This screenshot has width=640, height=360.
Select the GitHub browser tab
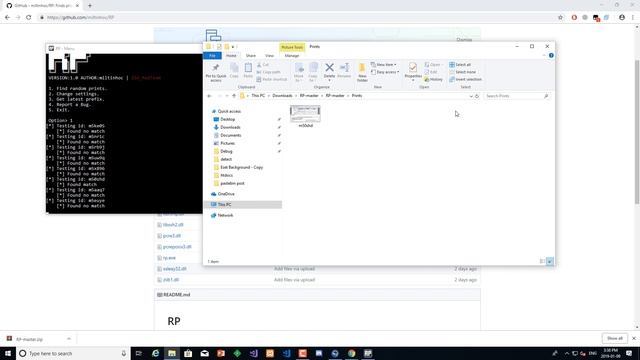[42, 6]
